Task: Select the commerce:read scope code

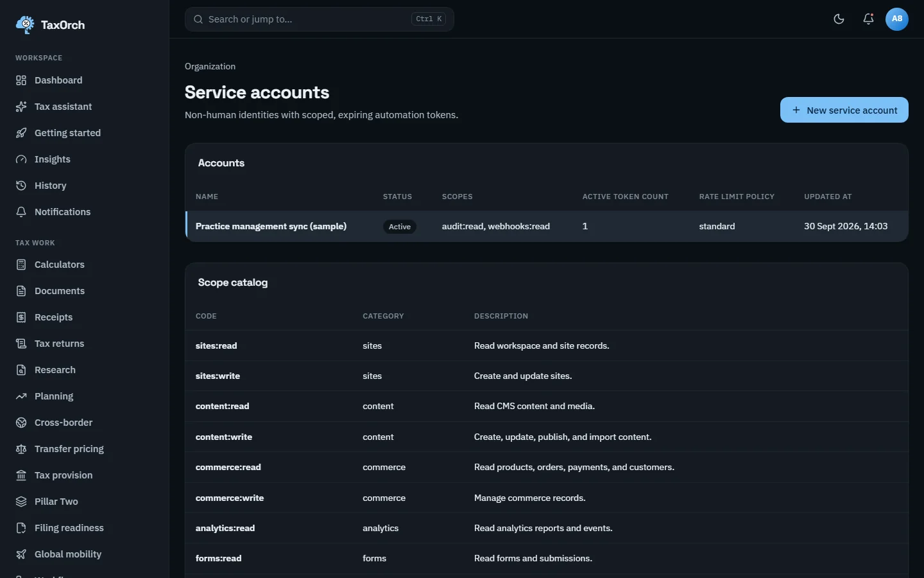Action: point(228,467)
